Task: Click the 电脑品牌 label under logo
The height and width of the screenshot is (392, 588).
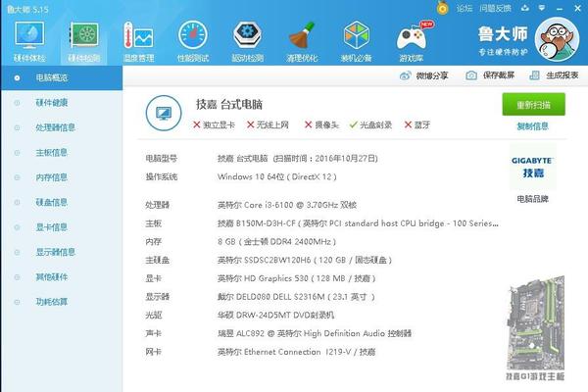Action: click(x=532, y=199)
